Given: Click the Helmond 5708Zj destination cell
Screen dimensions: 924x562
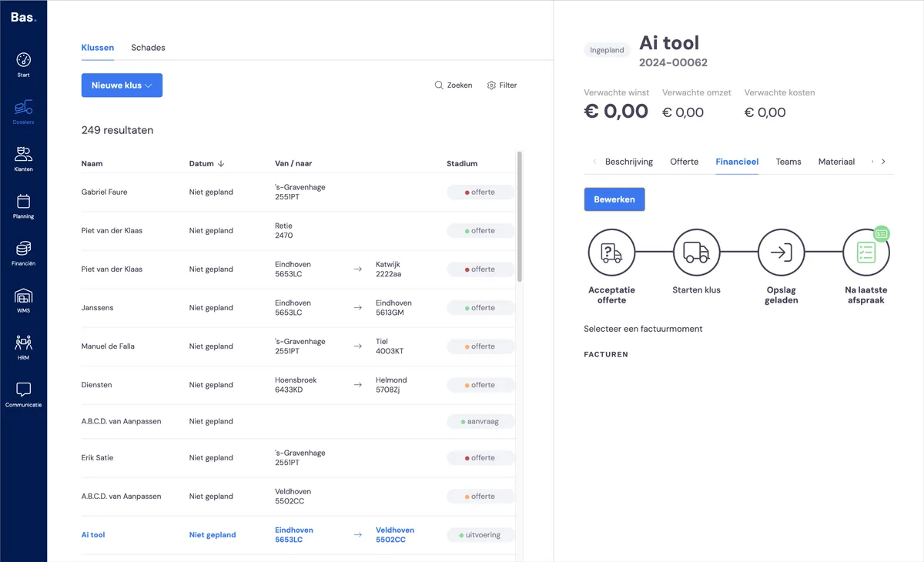Looking at the screenshot, I should coord(391,385).
